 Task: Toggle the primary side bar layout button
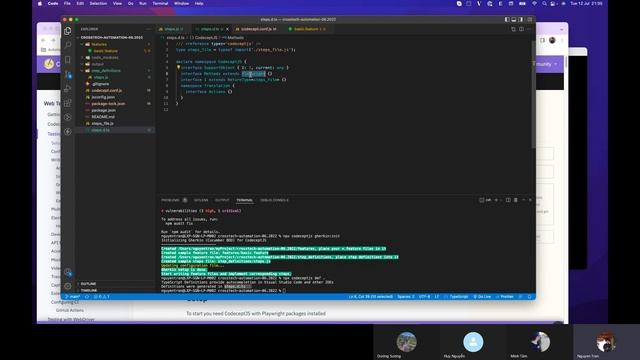(507, 20)
